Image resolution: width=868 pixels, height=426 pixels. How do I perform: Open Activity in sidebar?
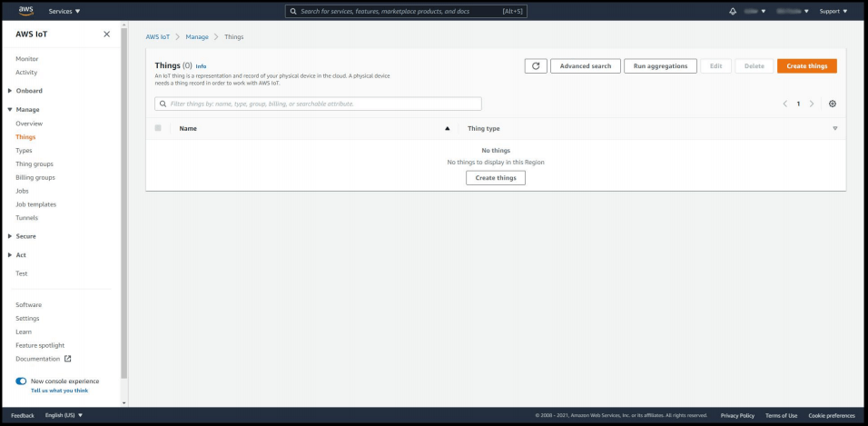26,73
